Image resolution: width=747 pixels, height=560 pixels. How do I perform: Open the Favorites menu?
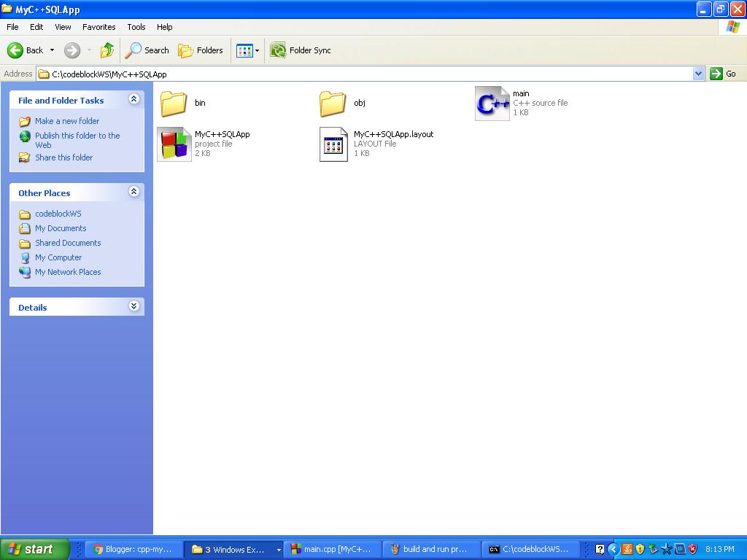pyautogui.click(x=98, y=27)
